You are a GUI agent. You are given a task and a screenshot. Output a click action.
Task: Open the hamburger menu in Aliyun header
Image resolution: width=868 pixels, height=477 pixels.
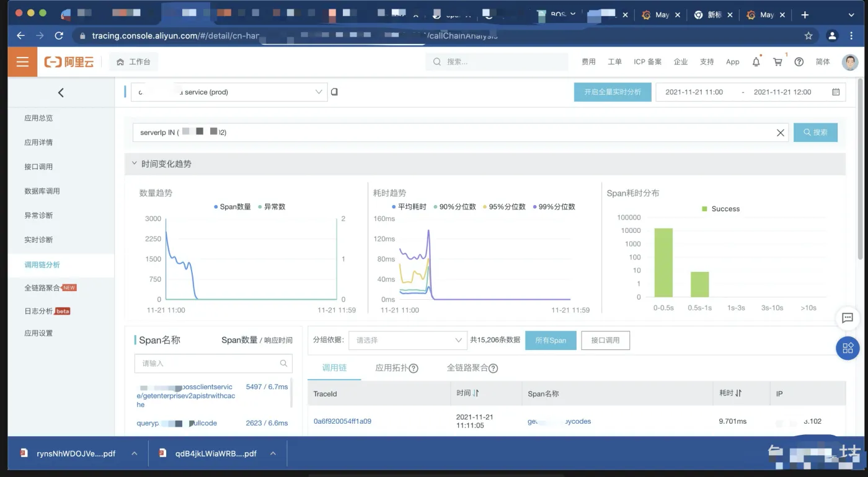tap(23, 62)
